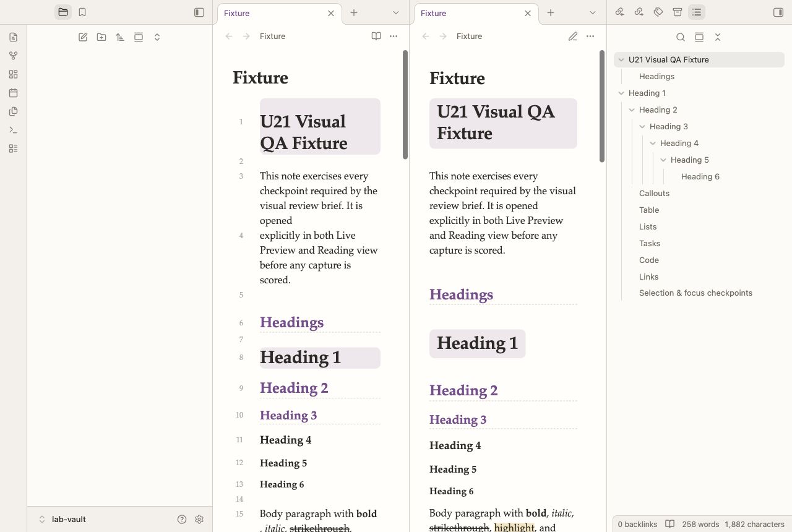Insert a template using the ribbon icon
The image size is (792, 532).
[x=14, y=111]
